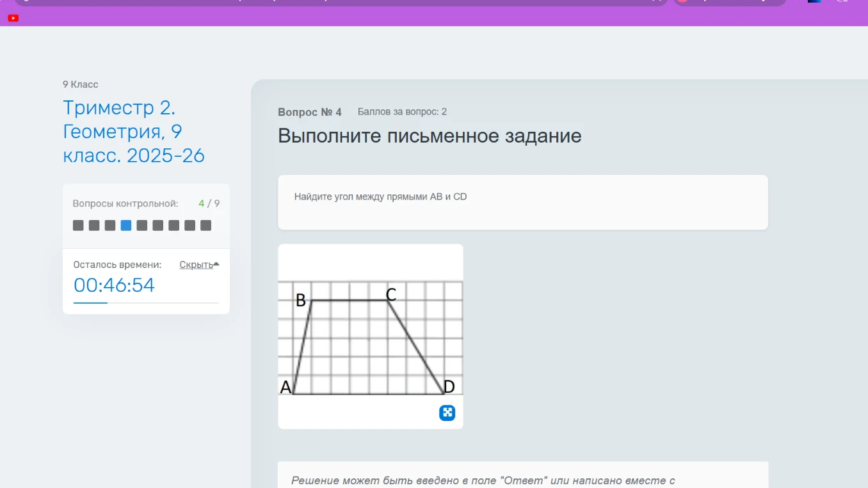Click the course title Триместр 2. Геометрия
This screenshot has width=868, height=488.
click(134, 131)
